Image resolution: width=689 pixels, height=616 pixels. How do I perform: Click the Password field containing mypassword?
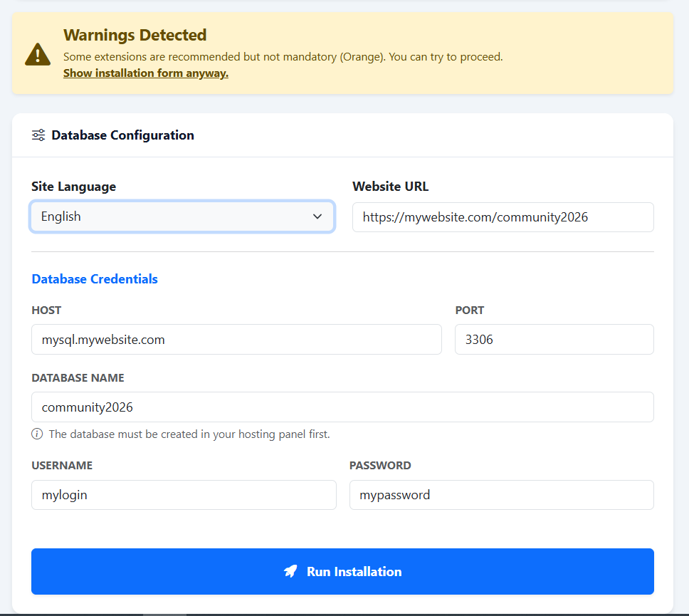point(501,495)
